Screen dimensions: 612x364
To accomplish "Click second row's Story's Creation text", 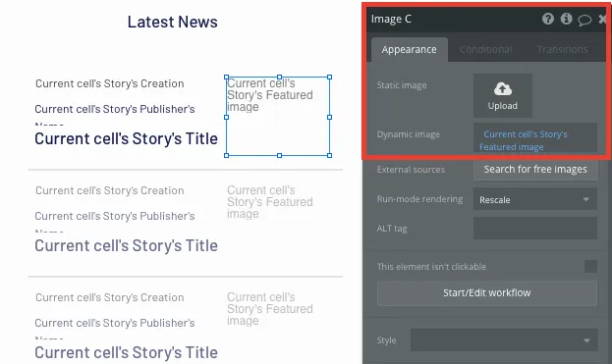I will click(110, 190).
